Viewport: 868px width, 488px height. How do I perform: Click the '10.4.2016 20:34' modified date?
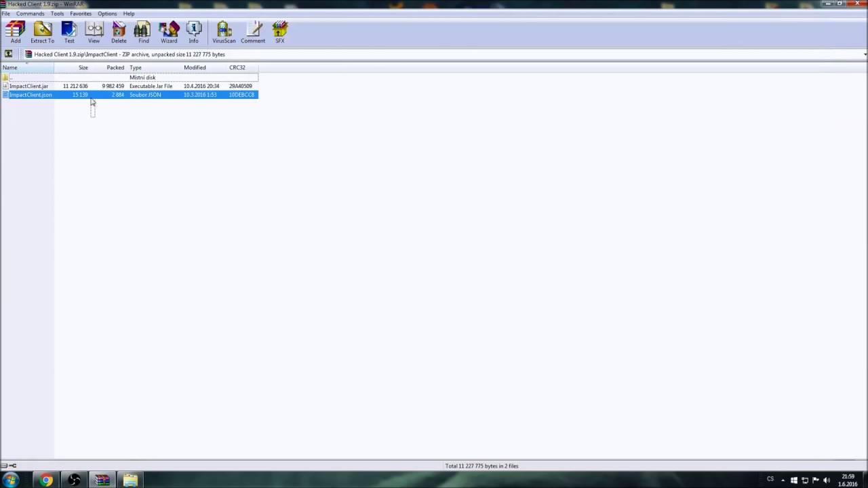pyautogui.click(x=201, y=86)
